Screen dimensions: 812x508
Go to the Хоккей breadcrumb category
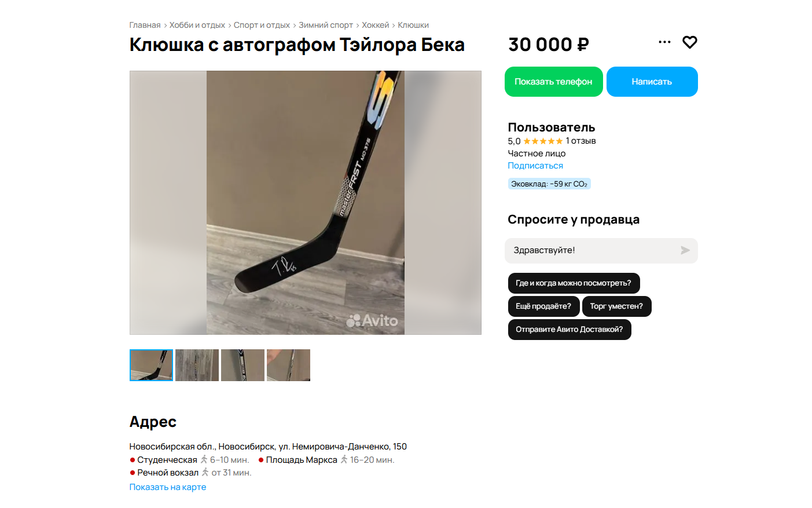[x=375, y=25]
